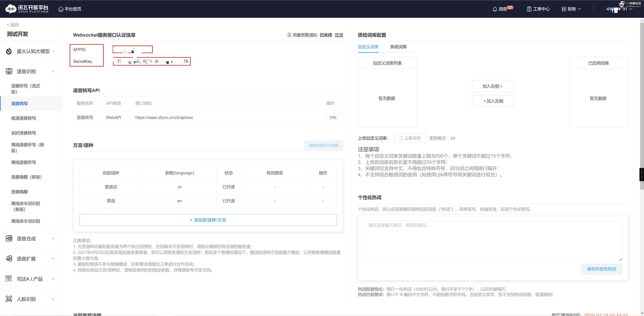Open the 财务 dropdown arrow
Viewport: 644px width, 316px height.
[x=580, y=9]
